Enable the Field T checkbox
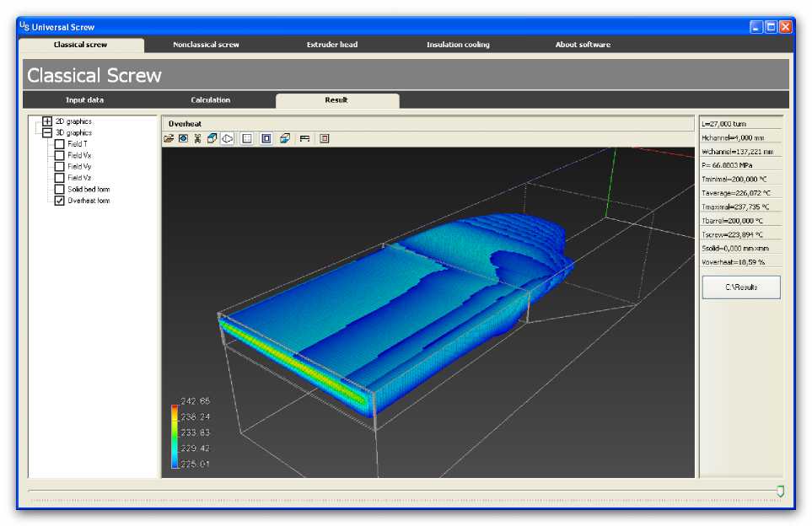This screenshot has height=526, width=812. coord(59,144)
